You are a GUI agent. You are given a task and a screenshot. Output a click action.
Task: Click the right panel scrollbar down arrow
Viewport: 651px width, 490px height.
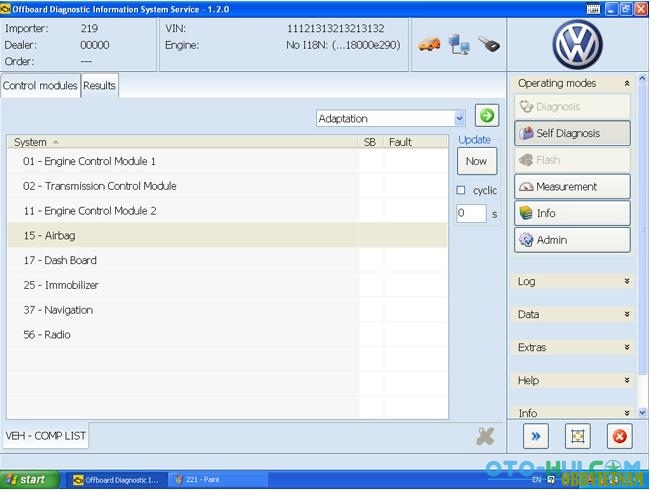click(642, 412)
